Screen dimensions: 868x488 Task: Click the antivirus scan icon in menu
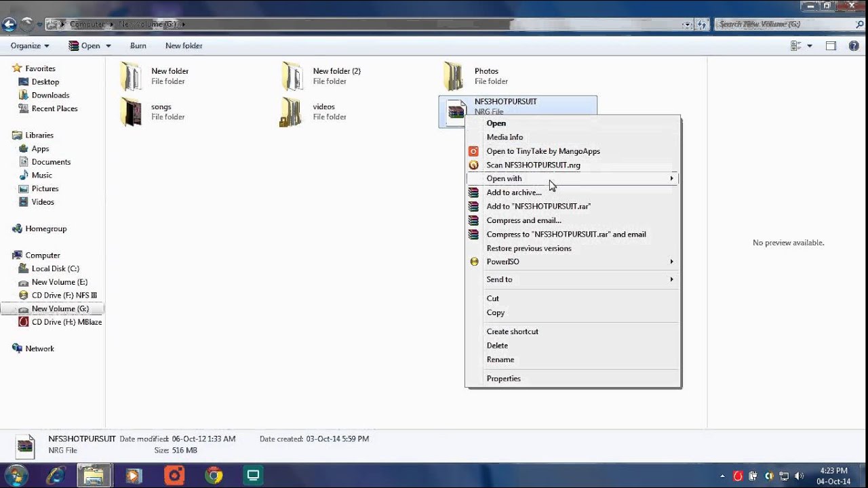474,165
